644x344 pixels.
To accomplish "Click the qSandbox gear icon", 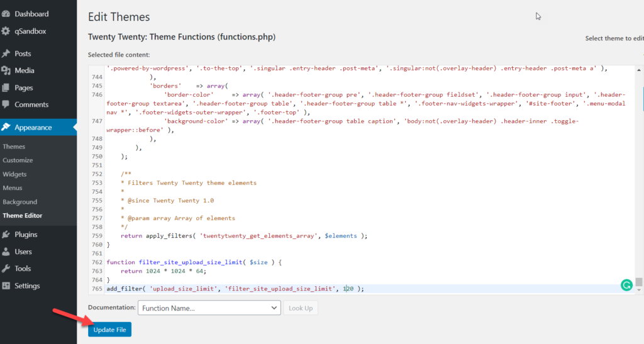I will click(6, 31).
